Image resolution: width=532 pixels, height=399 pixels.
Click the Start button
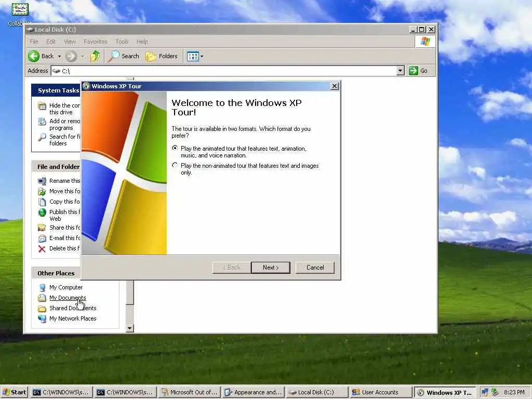(x=14, y=392)
